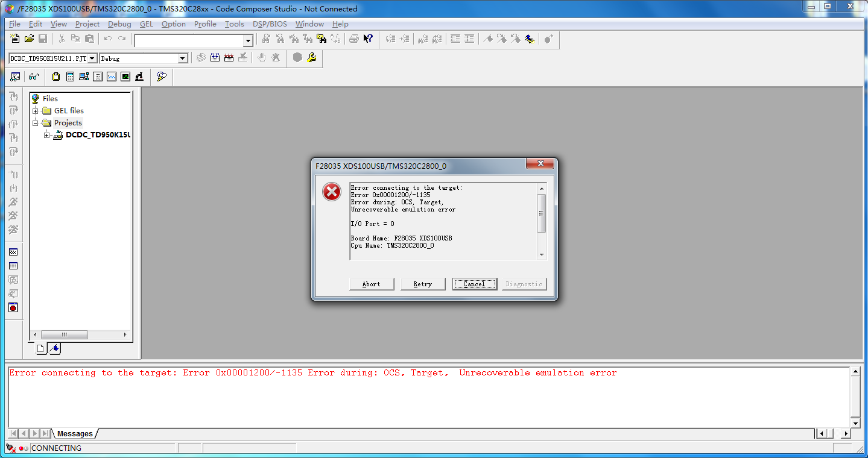Click the New file icon
The width and height of the screenshot is (868, 458).
pos(16,39)
